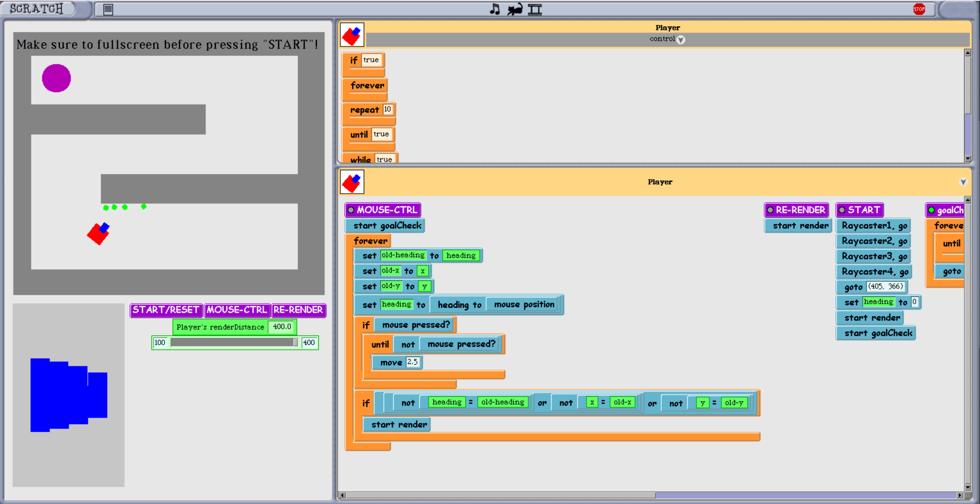Toggle RE-RENDER script status circle
The image size is (980, 504).
pyautogui.click(x=770, y=210)
